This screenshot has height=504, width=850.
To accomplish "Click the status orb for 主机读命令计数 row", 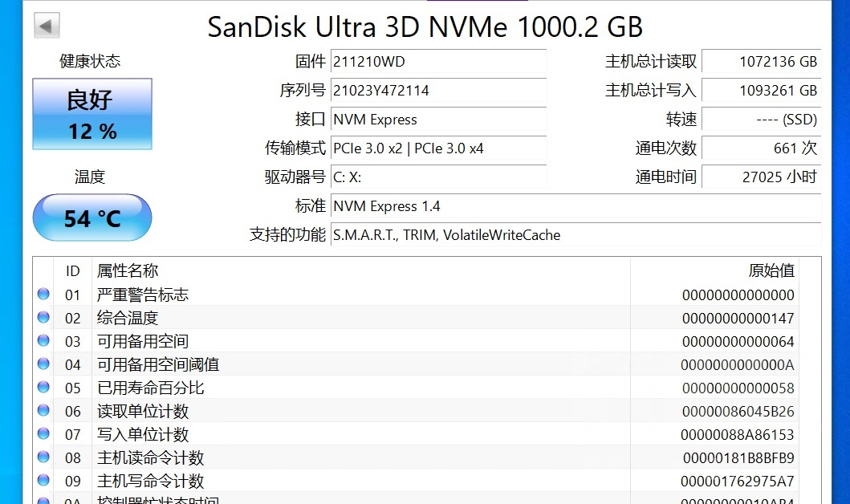I will pos(43,457).
